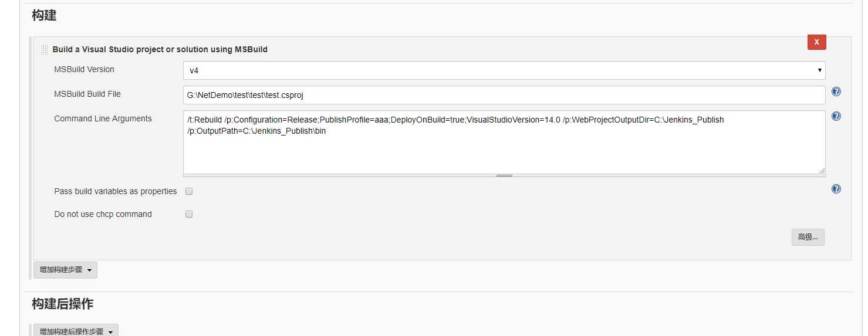This screenshot has height=336, width=868.
Task: Click the MSBuild Version label
Action: coord(84,69)
